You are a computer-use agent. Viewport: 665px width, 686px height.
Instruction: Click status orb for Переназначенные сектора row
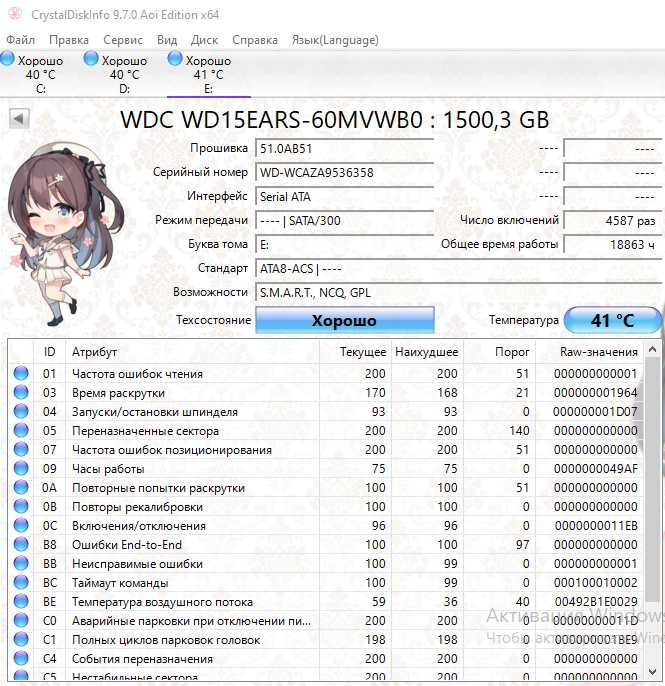[x=21, y=430]
